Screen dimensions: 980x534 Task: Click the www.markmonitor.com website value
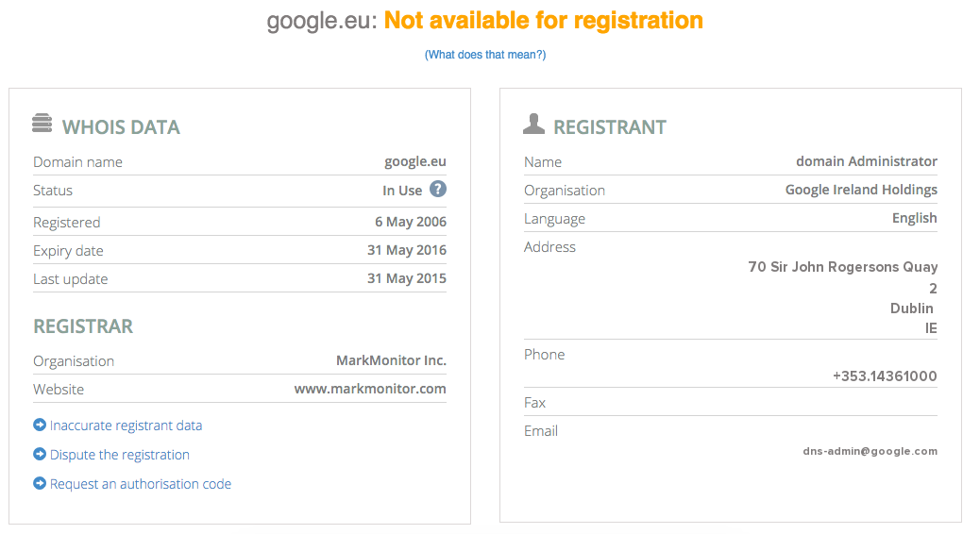coord(370,389)
